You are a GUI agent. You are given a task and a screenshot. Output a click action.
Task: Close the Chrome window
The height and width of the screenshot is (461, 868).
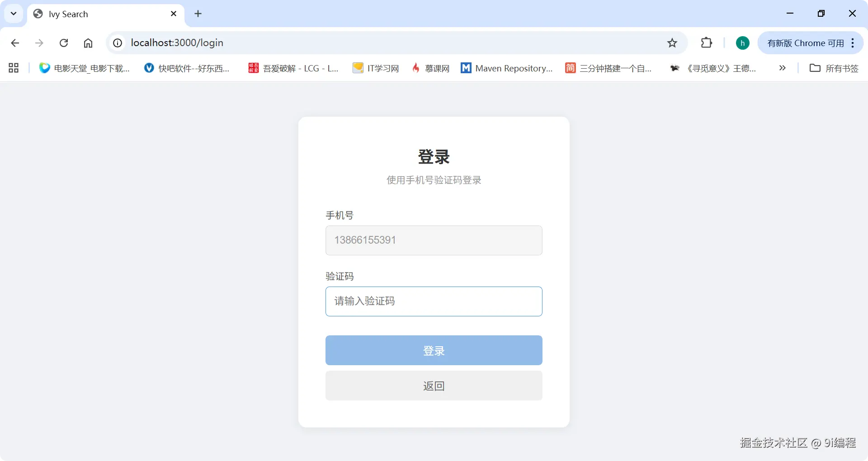852,14
